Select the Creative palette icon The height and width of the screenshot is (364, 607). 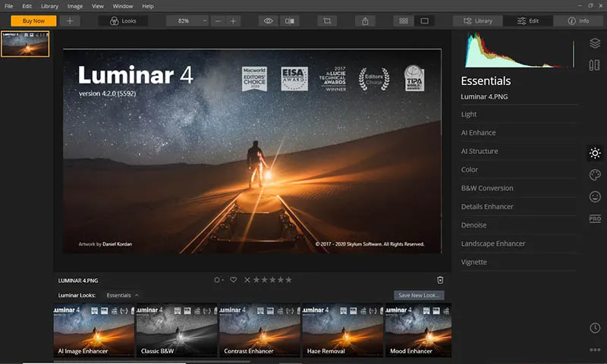click(595, 175)
